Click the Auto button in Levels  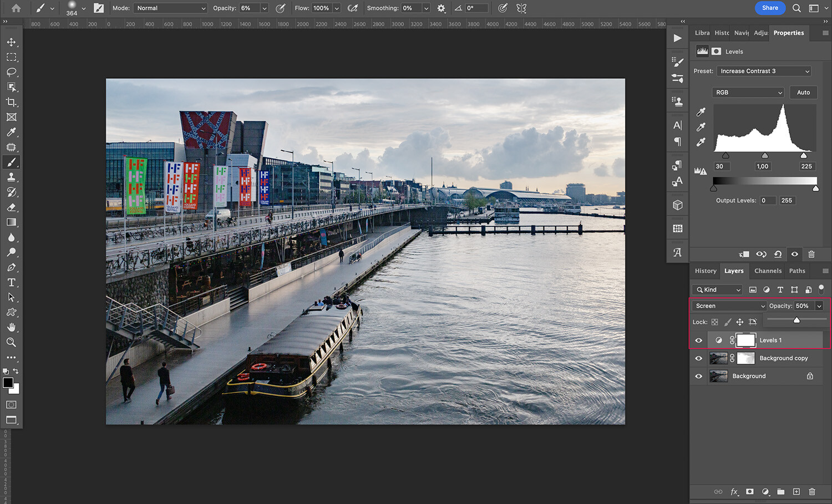click(x=803, y=92)
